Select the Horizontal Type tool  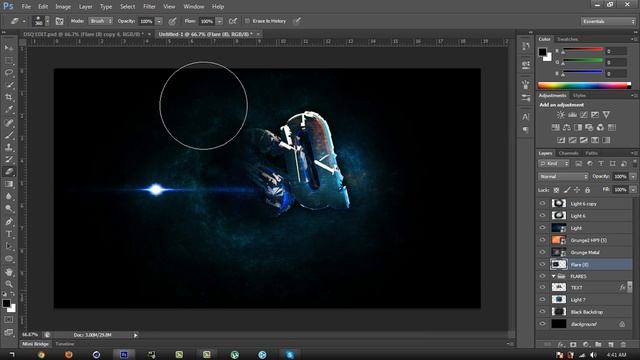tap(9, 234)
